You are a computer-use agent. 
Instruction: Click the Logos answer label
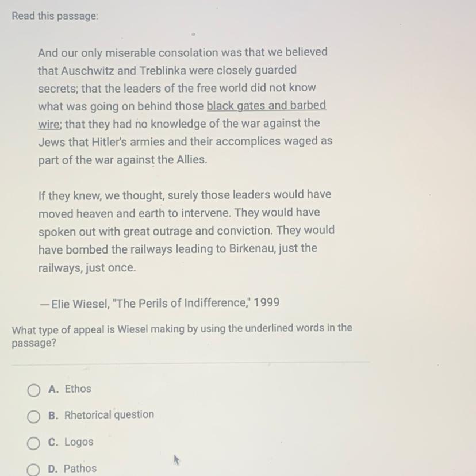coord(79,442)
